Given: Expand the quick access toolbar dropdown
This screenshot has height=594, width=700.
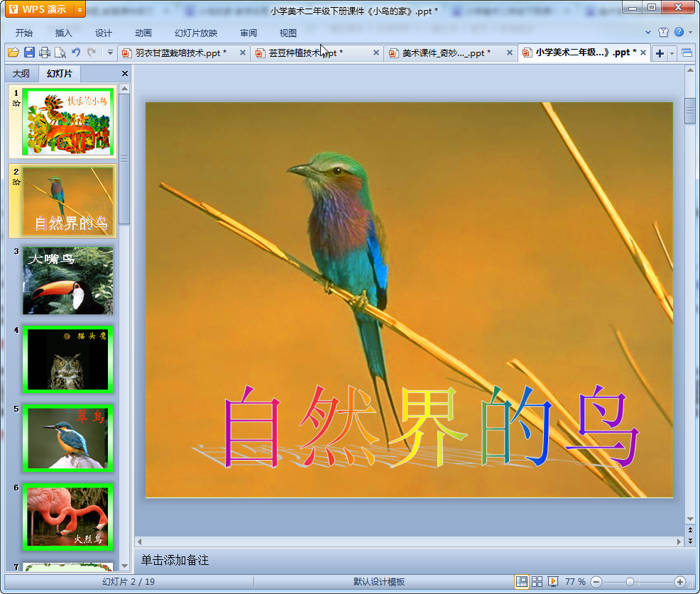Looking at the screenshot, I should click(x=110, y=53).
